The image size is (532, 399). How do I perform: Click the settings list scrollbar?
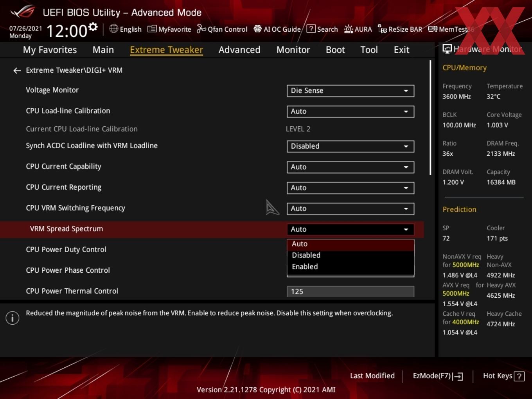[x=430, y=117]
